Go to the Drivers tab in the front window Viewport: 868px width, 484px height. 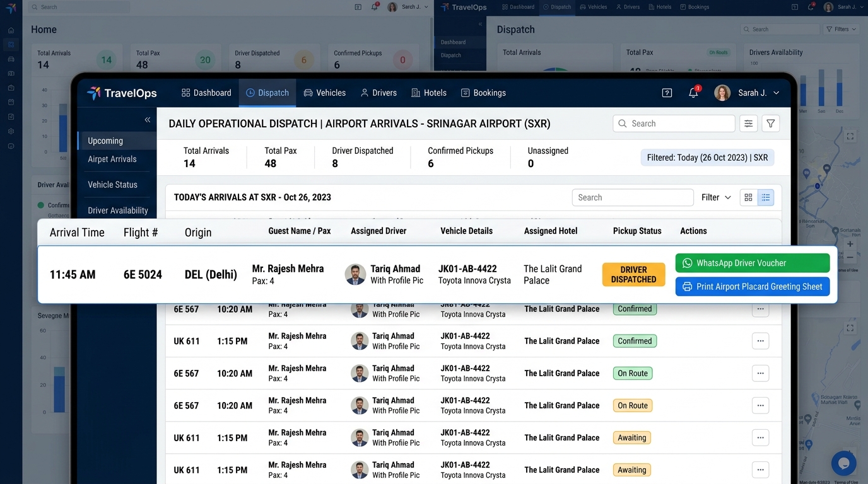378,93
